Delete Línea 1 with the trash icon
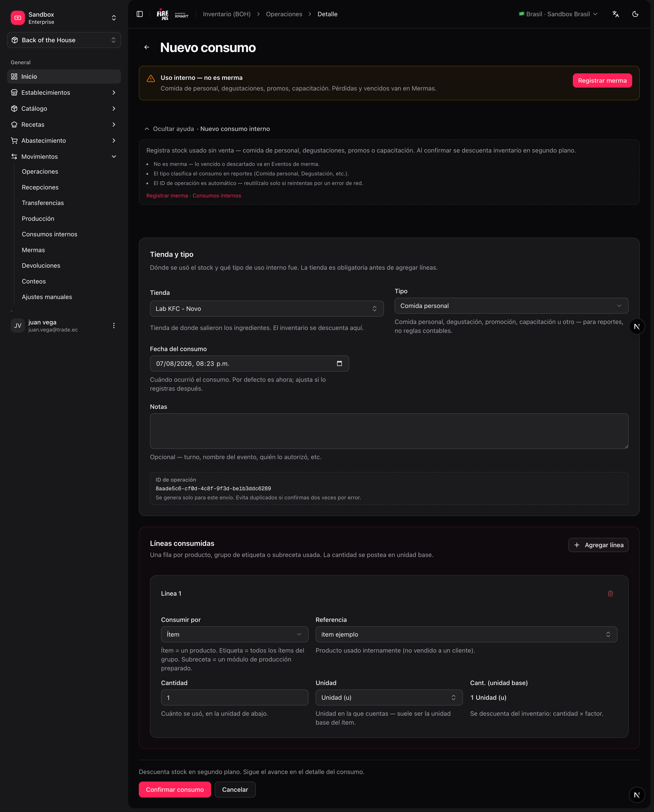Image resolution: width=654 pixels, height=812 pixels. 610,594
